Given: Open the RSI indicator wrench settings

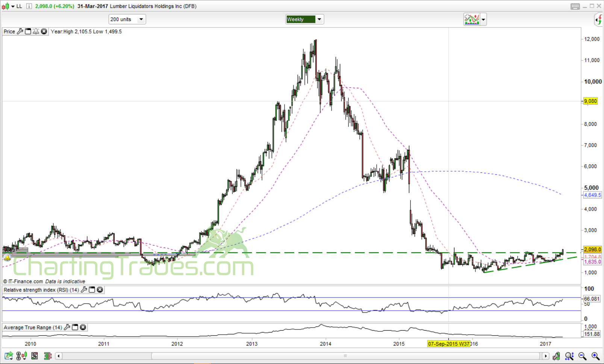Looking at the screenshot, I should (x=84, y=290).
